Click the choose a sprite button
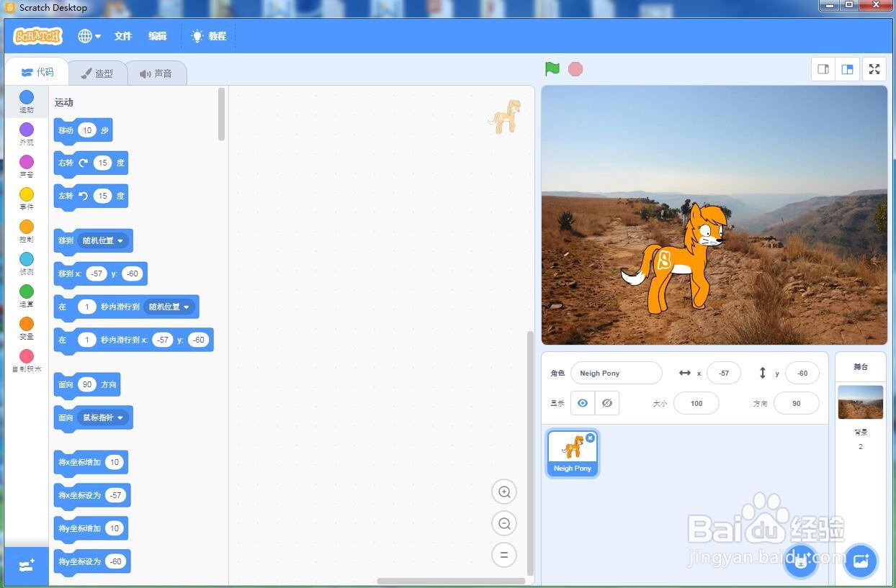The height and width of the screenshot is (588, 896). click(x=801, y=561)
